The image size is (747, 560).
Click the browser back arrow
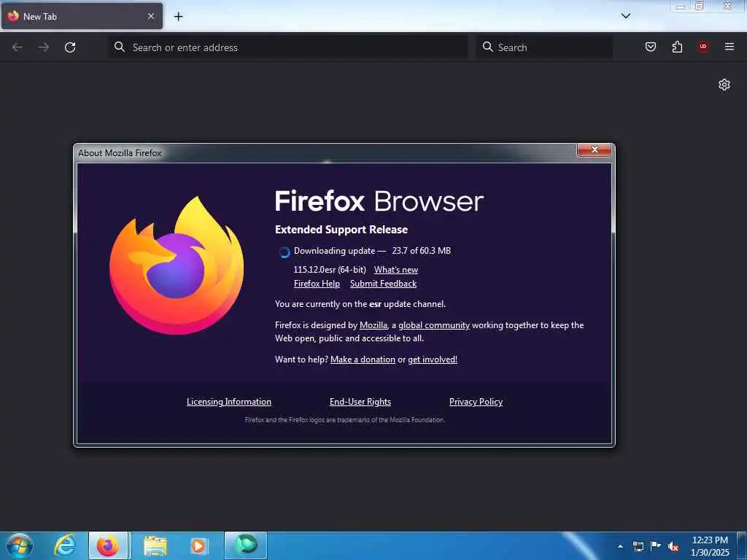click(18, 47)
